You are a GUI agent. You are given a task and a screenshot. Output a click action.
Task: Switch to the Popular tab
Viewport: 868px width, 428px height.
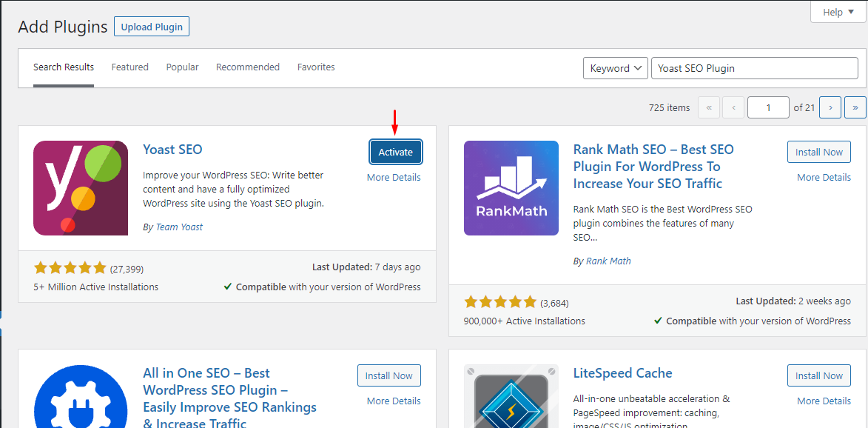(182, 67)
